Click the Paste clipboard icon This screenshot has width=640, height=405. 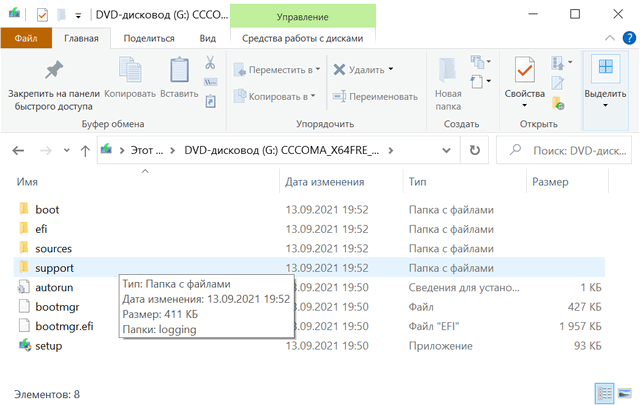pos(179,70)
